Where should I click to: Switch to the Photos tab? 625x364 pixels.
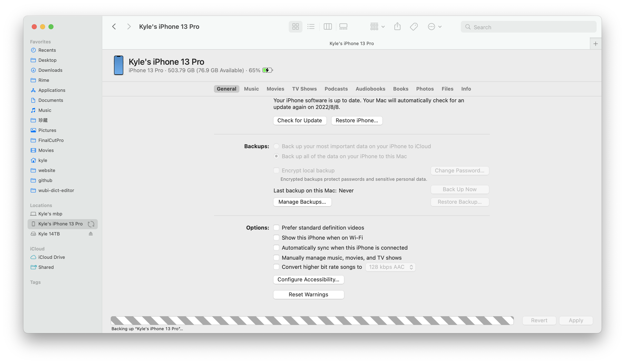click(x=425, y=89)
